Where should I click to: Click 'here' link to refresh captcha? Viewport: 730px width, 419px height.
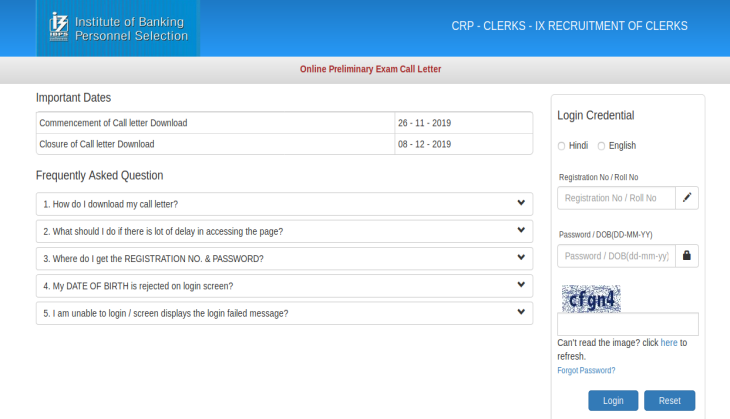tap(669, 343)
